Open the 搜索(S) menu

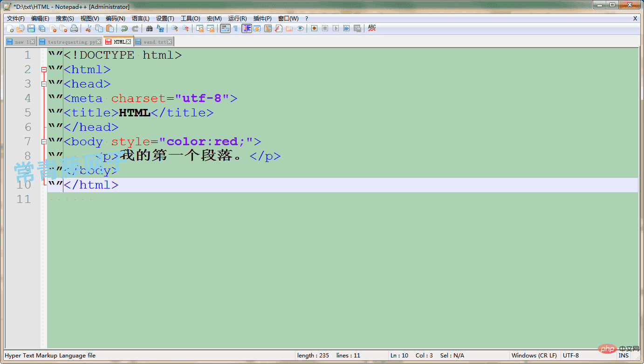click(65, 19)
